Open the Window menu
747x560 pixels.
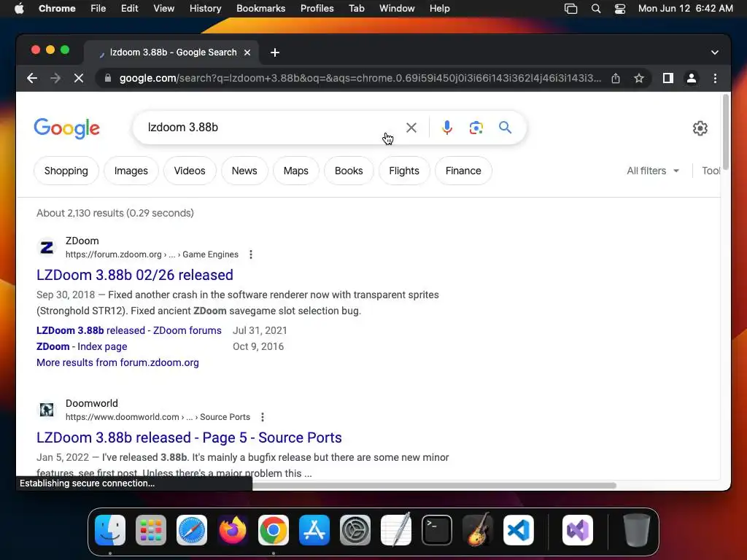397,9
